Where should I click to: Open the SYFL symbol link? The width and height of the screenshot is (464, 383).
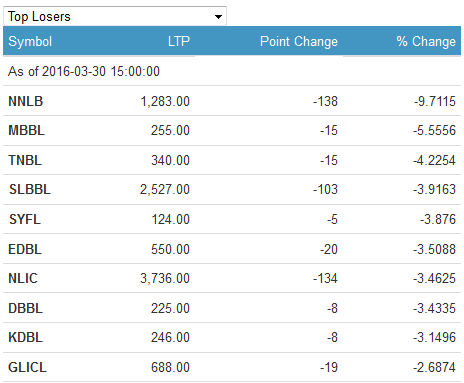coord(25,219)
